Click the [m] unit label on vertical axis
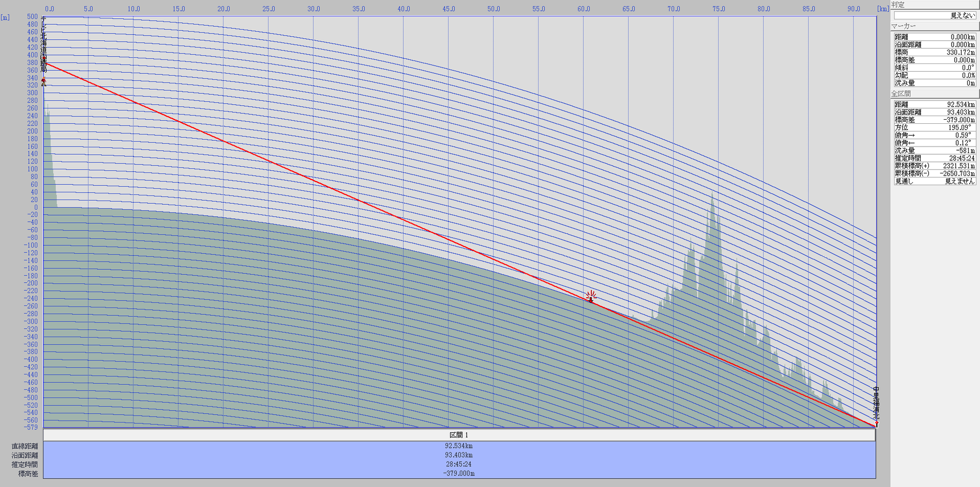The image size is (980, 487). pyautogui.click(x=5, y=18)
